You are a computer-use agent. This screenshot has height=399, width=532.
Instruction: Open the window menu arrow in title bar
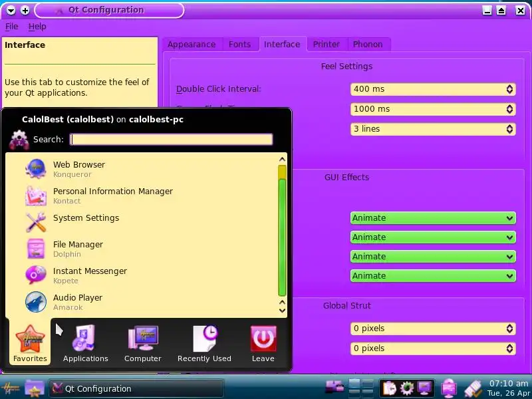[x=11, y=11]
